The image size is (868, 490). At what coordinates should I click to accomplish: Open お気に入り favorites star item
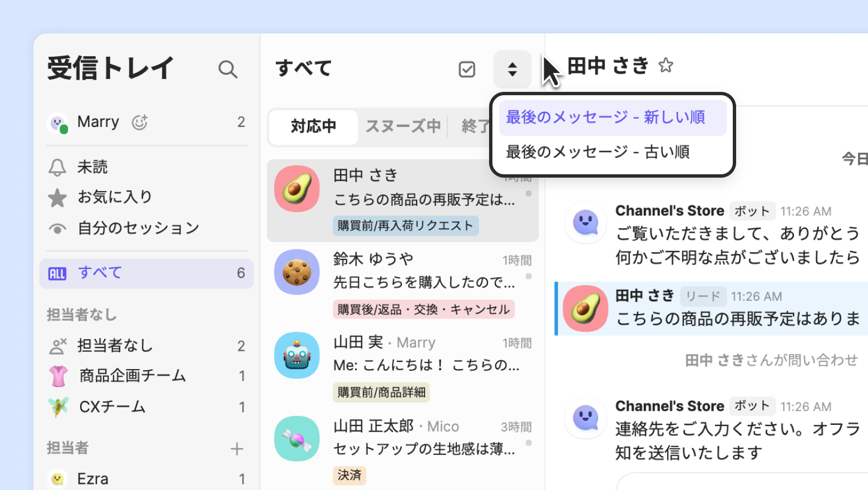pos(147,197)
